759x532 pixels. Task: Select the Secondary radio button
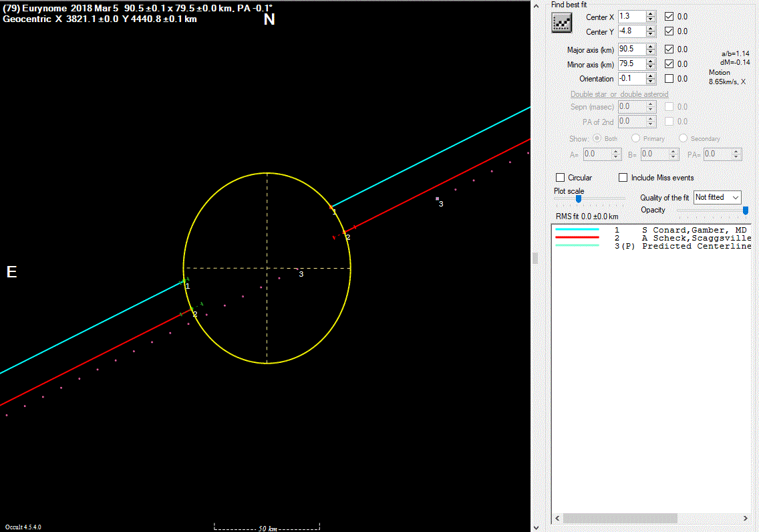683,138
